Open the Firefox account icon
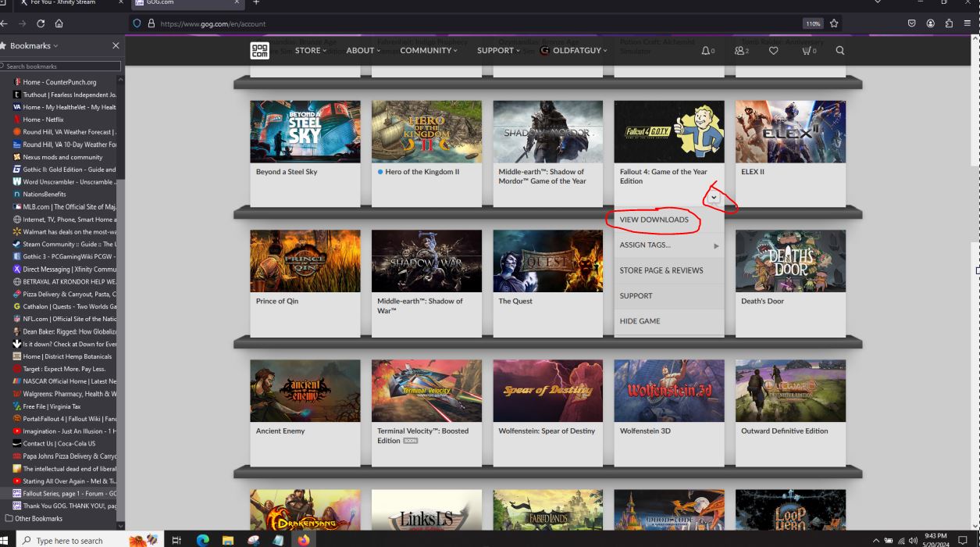 coord(930,23)
